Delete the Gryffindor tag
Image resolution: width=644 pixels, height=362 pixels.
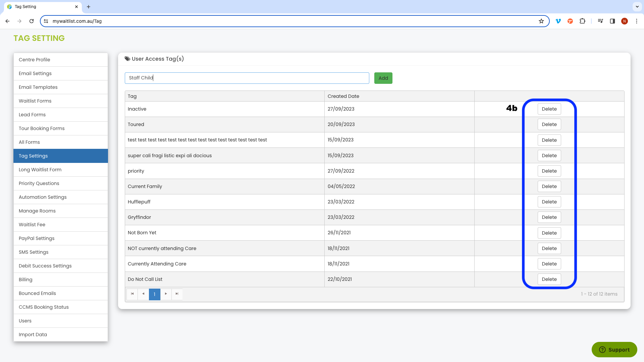pyautogui.click(x=549, y=217)
